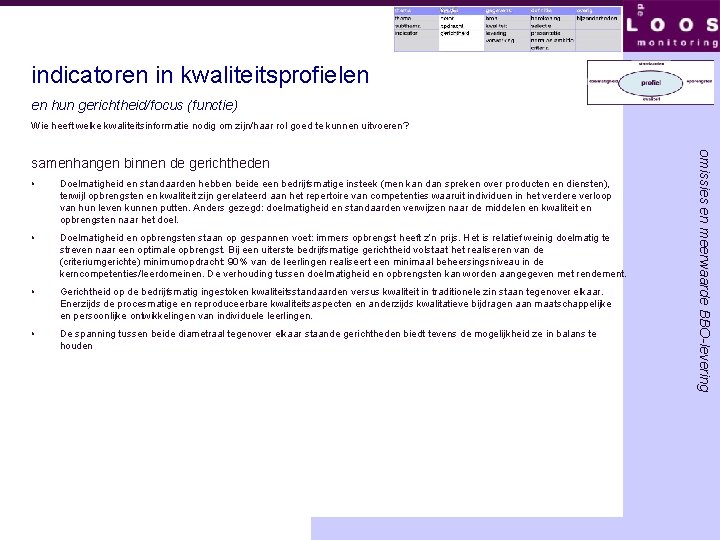The height and width of the screenshot is (540, 720).
Task: Select the 'subthema' cell in the navigation table
Action: [x=408, y=26]
